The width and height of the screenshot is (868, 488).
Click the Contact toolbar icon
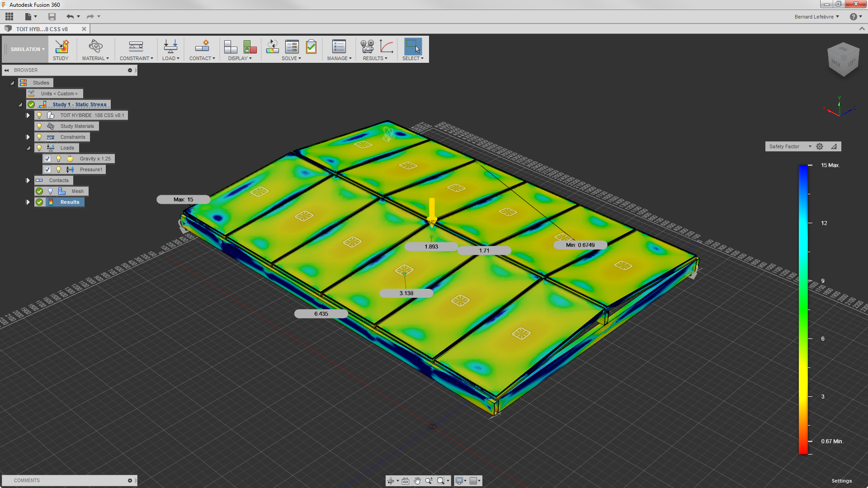coord(202,47)
